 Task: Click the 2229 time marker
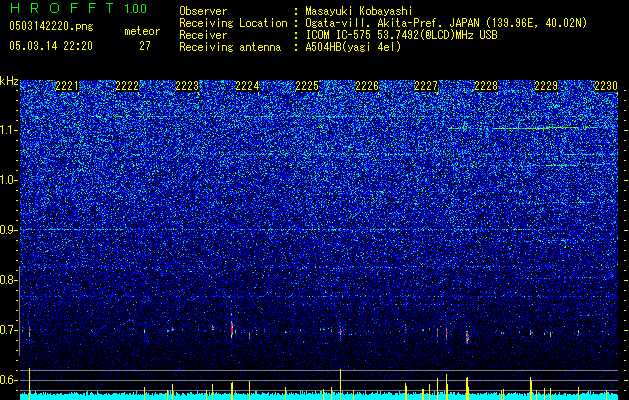coord(546,86)
